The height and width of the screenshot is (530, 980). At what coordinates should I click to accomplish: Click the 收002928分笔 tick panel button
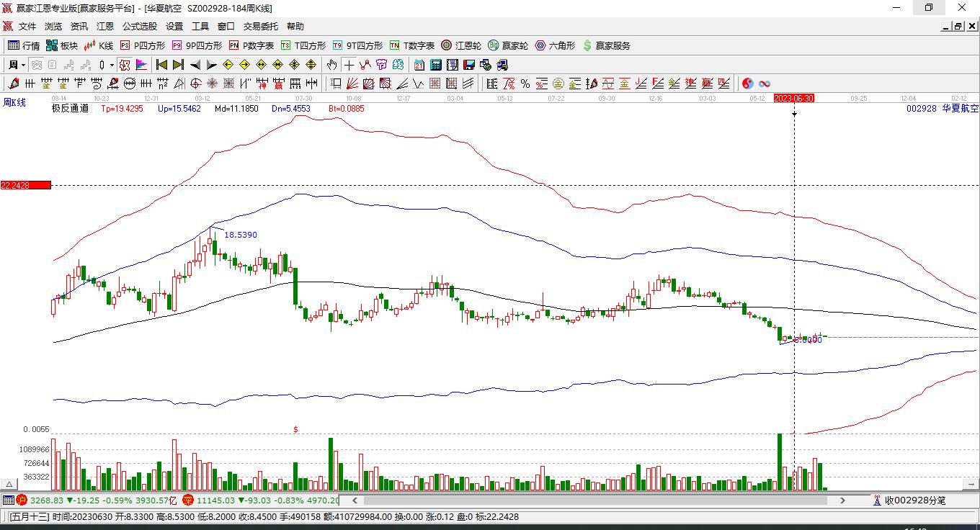tap(909, 500)
